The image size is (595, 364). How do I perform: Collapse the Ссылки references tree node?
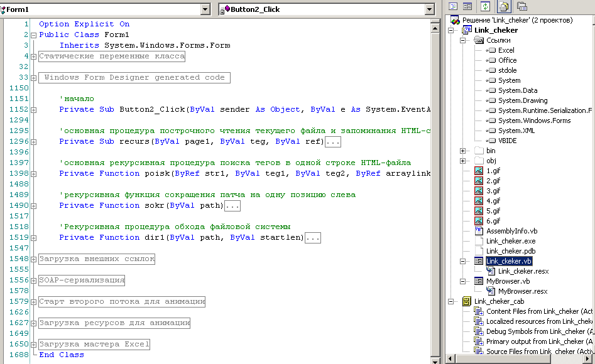click(x=462, y=40)
